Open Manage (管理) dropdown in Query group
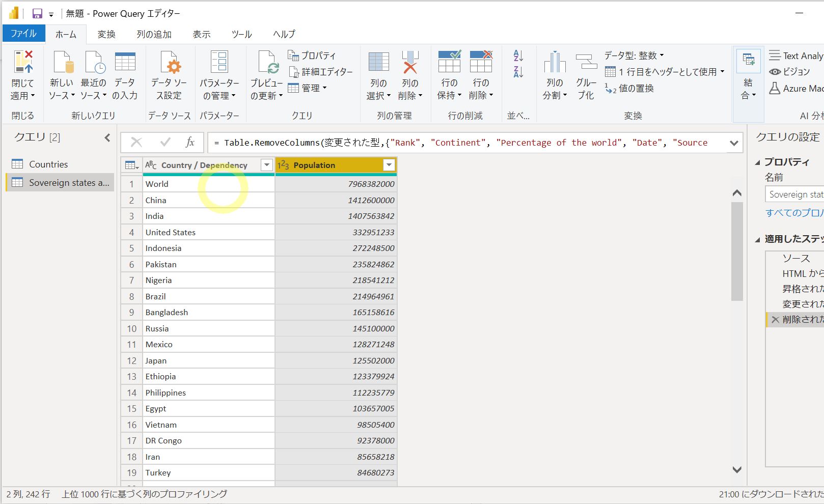This screenshot has width=824, height=504. (x=307, y=88)
